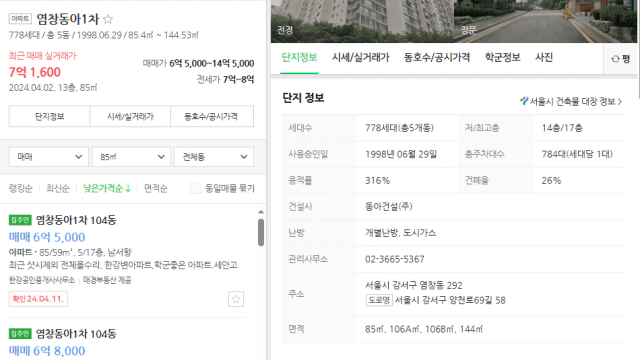Click the road address 서울시 강서구 양천로69길 58
Image resolution: width=640 pixels, height=360 pixels.
tap(450, 300)
